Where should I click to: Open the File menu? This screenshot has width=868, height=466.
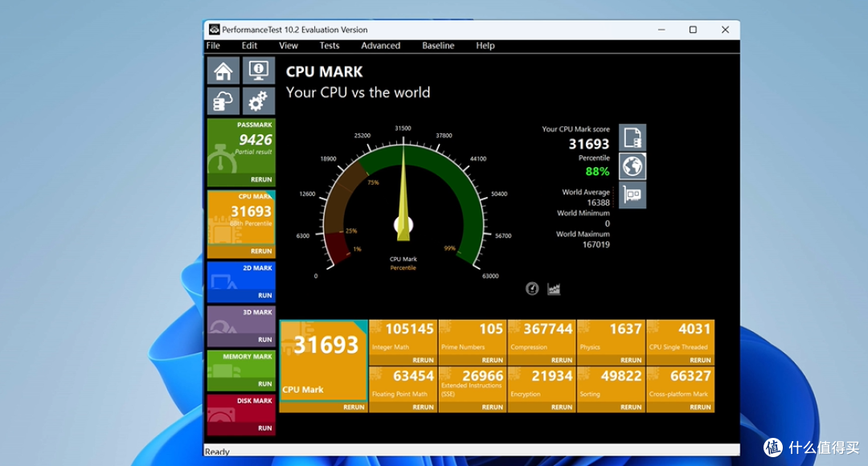(x=213, y=45)
